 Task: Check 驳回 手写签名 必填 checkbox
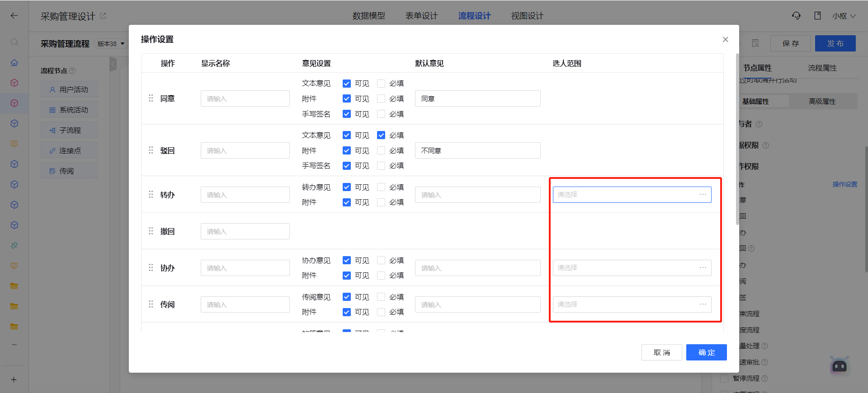point(381,166)
